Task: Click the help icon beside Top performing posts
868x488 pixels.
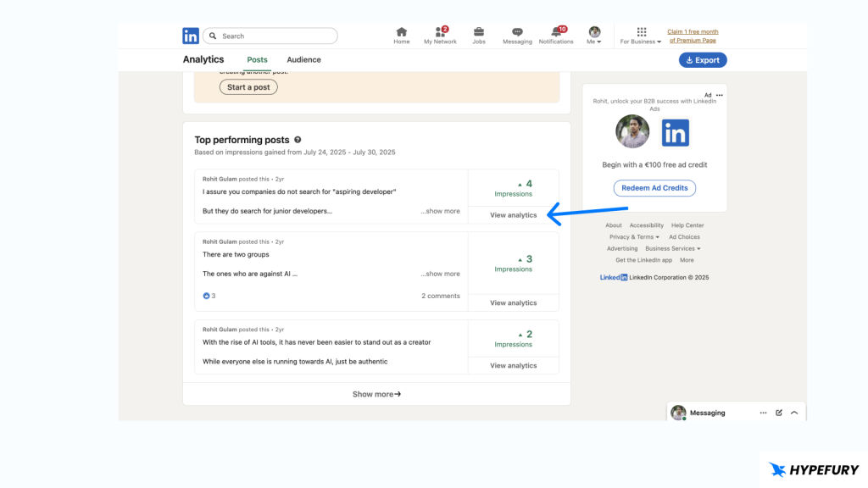Action: pos(298,140)
